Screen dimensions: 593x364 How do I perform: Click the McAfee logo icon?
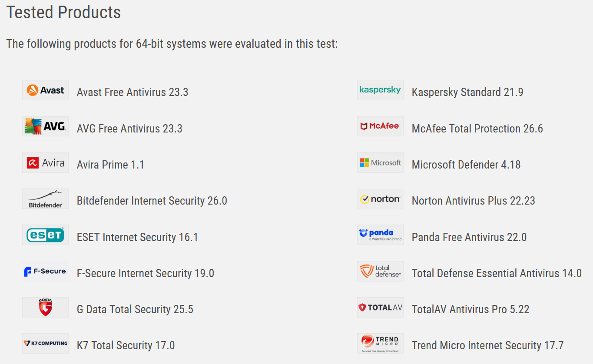pyautogui.click(x=380, y=126)
